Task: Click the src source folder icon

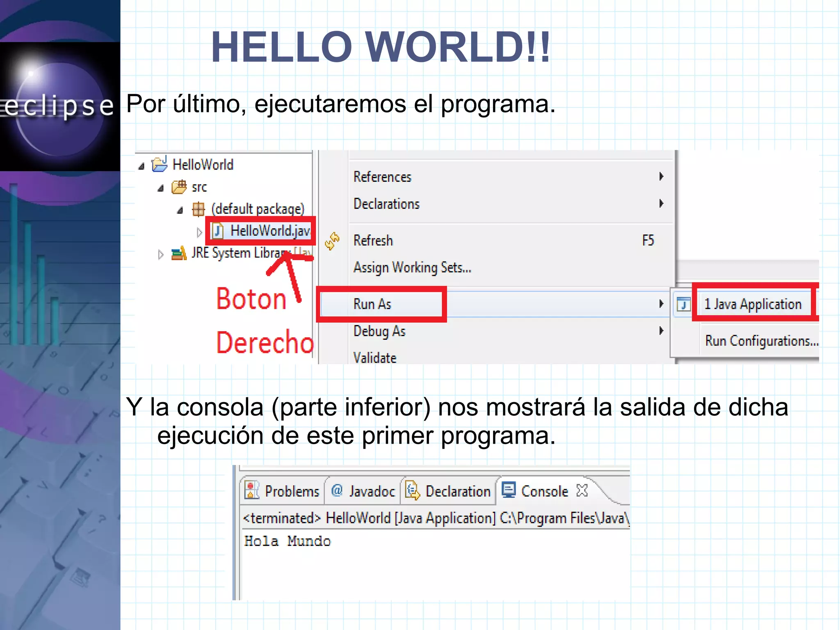Action: coord(179,187)
